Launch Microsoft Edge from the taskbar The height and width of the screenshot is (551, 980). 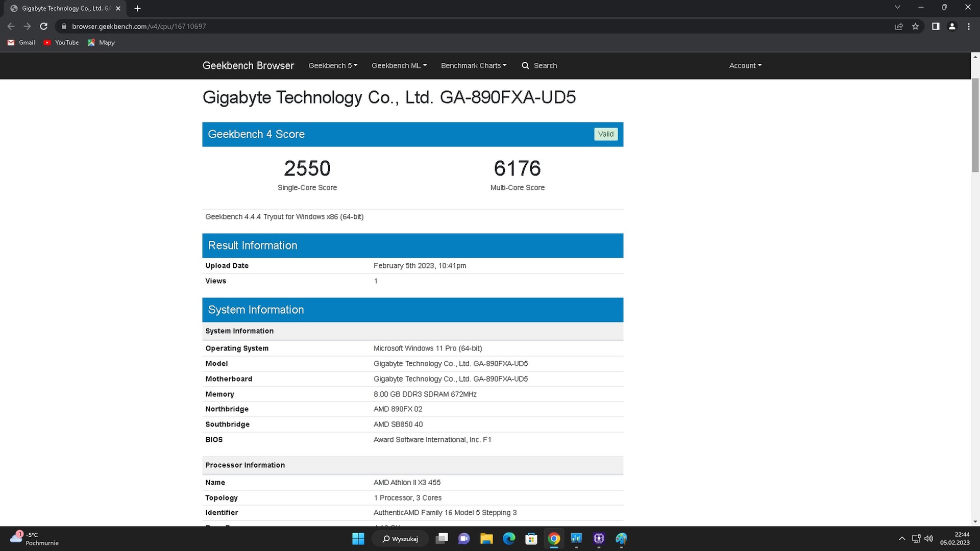click(x=509, y=539)
